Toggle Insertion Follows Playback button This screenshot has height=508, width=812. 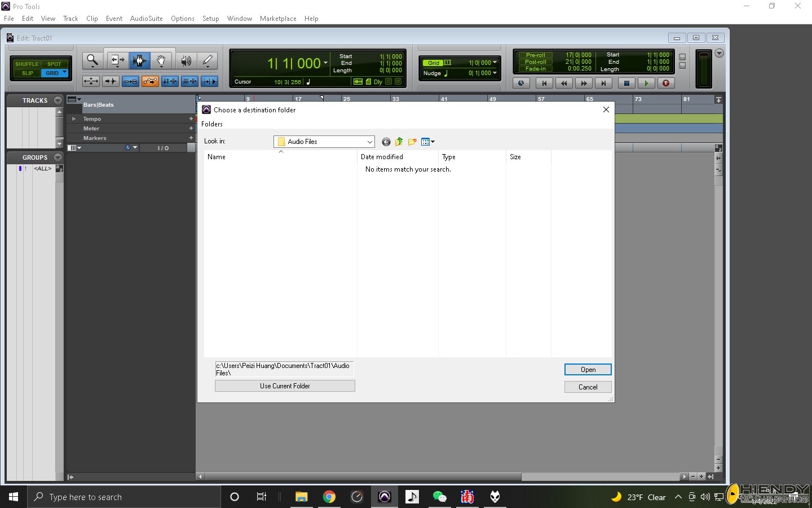coord(209,81)
